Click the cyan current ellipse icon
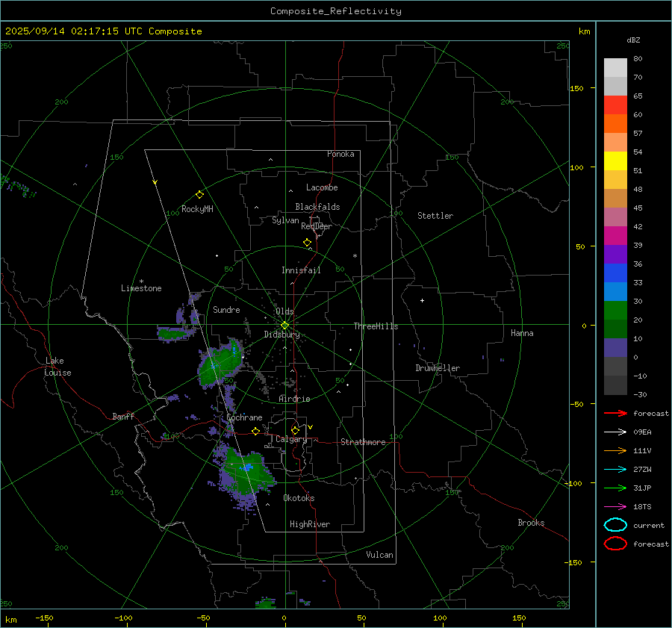This screenshot has width=672, height=628. click(615, 525)
